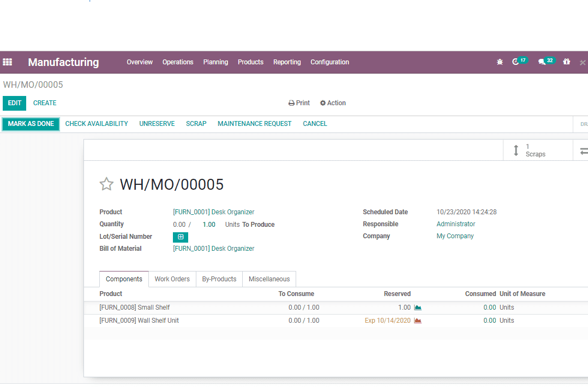Click the gift odoo.com icon
The width and height of the screenshot is (588, 392).
(x=567, y=62)
